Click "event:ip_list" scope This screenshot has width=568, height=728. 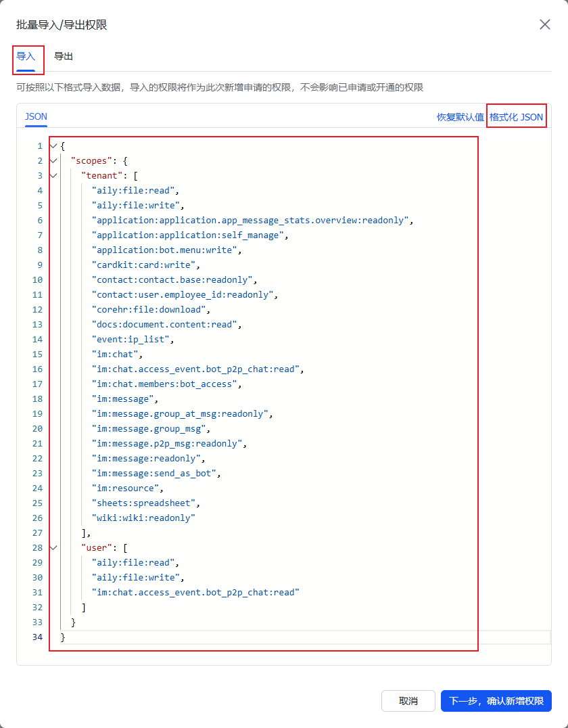click(x=131, y=340)
